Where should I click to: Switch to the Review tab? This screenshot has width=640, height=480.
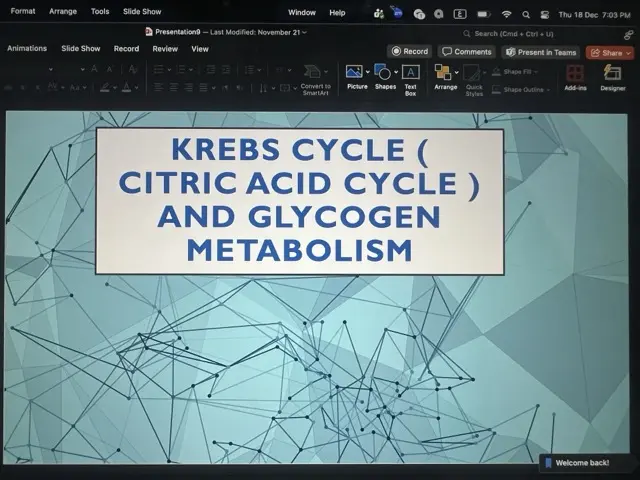coord(165,49)
